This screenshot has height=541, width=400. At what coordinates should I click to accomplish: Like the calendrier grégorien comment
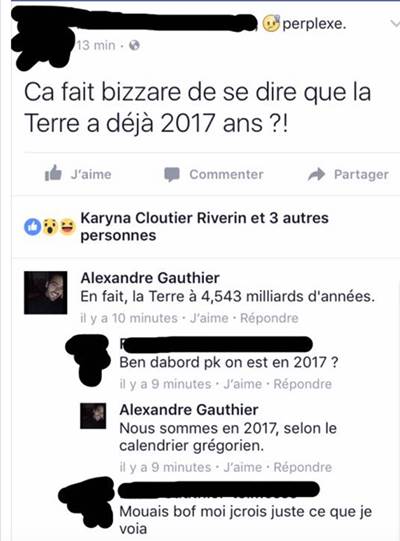[x=243, y=467]
